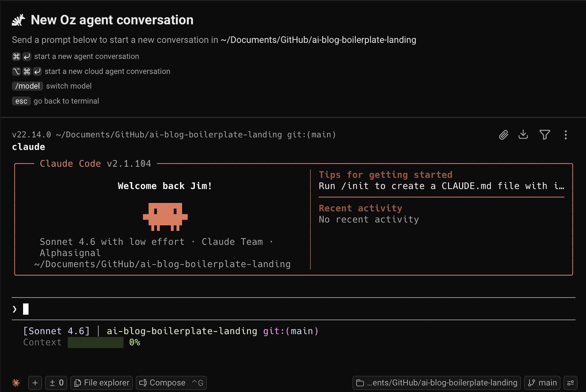Click the 'Welcome back Jim!' text
This screenshot has height=392, width=586.
pyautogui.click(x=165, y=186)
